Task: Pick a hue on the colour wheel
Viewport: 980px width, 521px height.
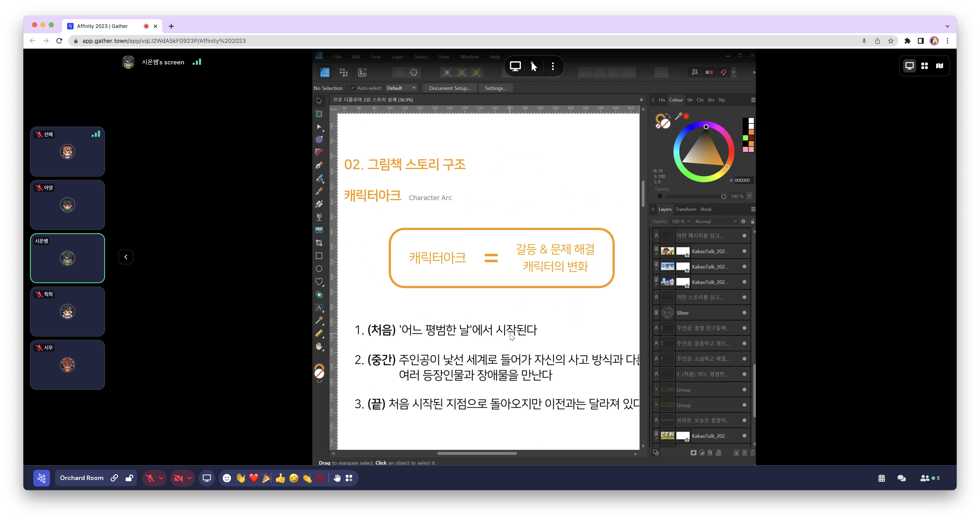Action: point(703,151)
